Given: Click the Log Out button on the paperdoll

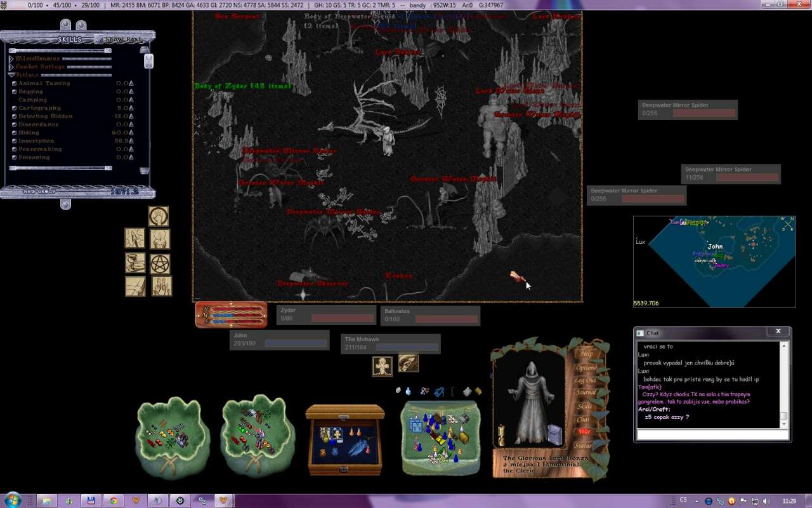Looking at the screenshot, I should [585, 380].
